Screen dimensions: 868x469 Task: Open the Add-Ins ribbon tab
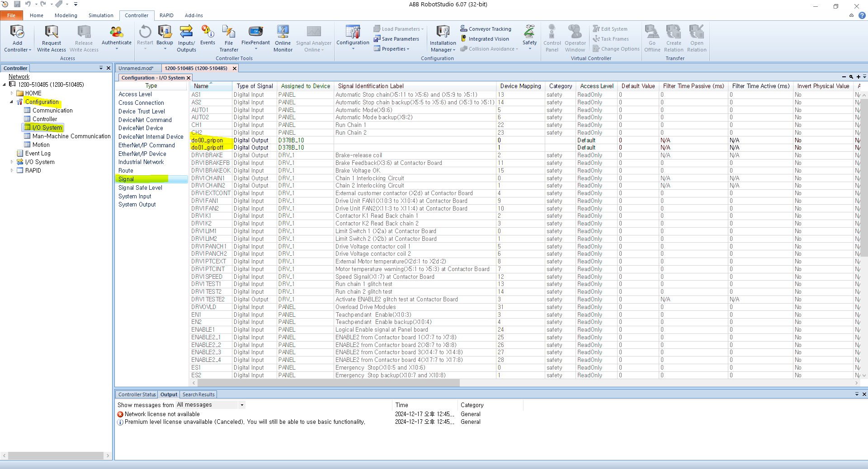click(x=194, y=15)
